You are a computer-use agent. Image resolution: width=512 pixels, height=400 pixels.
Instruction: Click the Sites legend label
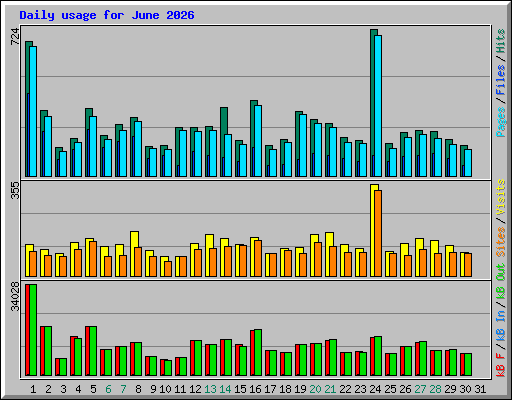[500, 242]
